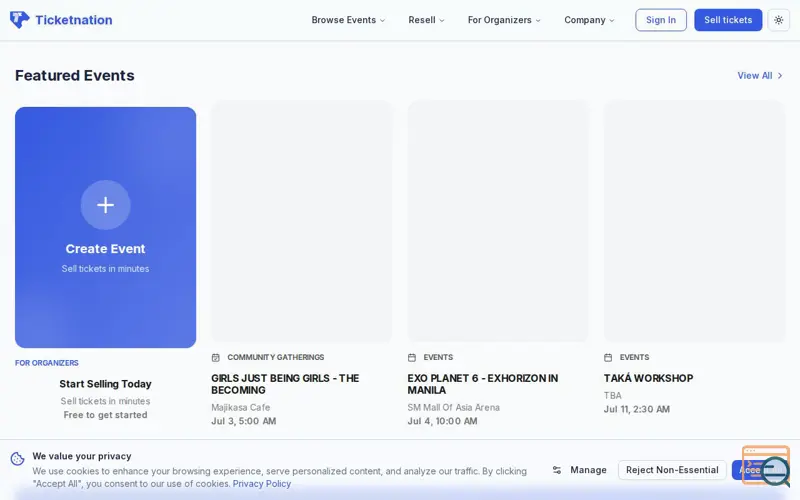The image size is (800, 500).
Task: Click the COMMUNITY GATHERINGS category label
Action: 276,357
